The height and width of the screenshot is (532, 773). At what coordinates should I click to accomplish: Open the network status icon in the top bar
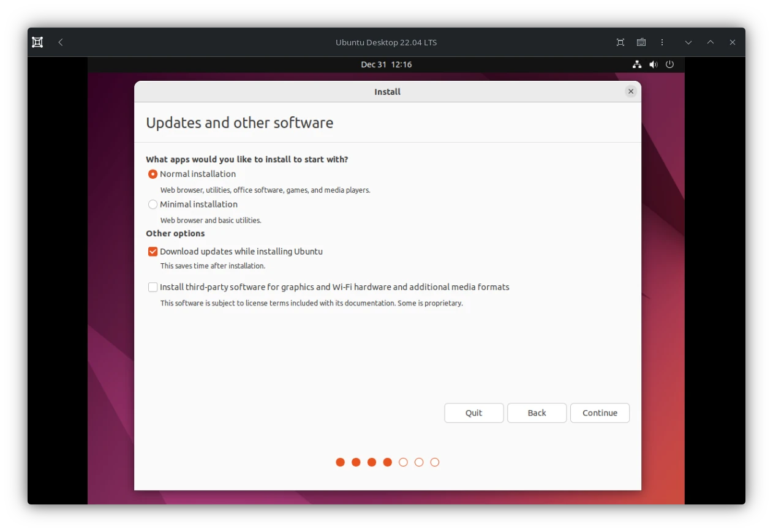coord(637,64)
